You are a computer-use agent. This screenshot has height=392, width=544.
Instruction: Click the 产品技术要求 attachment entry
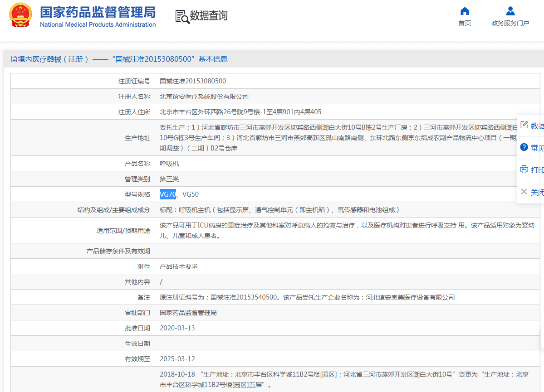coord(179,266)
